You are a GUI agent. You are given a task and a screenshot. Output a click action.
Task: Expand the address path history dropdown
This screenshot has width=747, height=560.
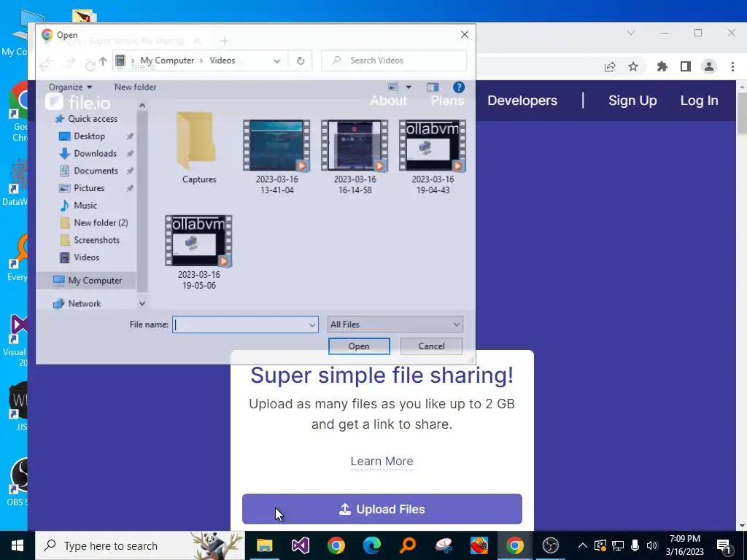click(x=276, y=61)
